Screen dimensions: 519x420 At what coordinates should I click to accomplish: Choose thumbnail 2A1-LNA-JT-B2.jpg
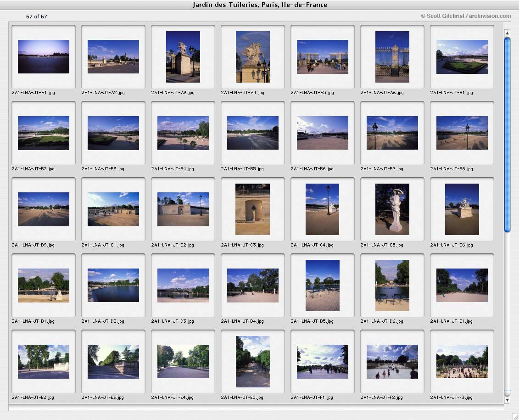pos(43,133)
